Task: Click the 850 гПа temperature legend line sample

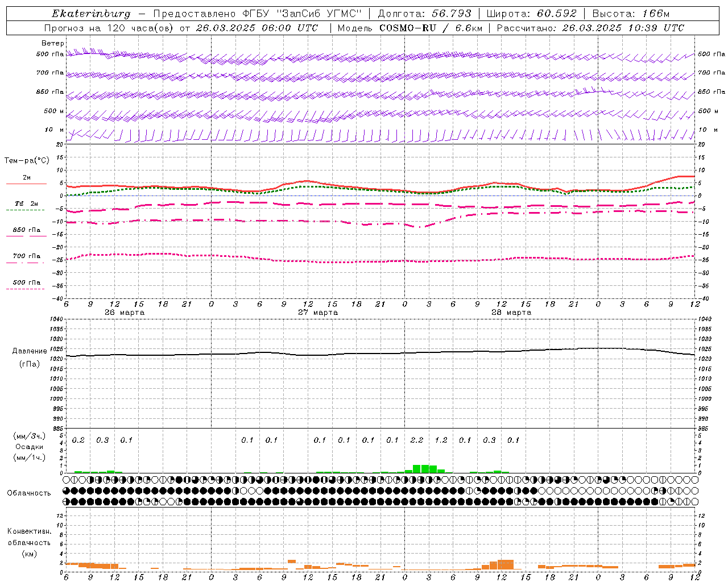Action: tap(26, 236)
